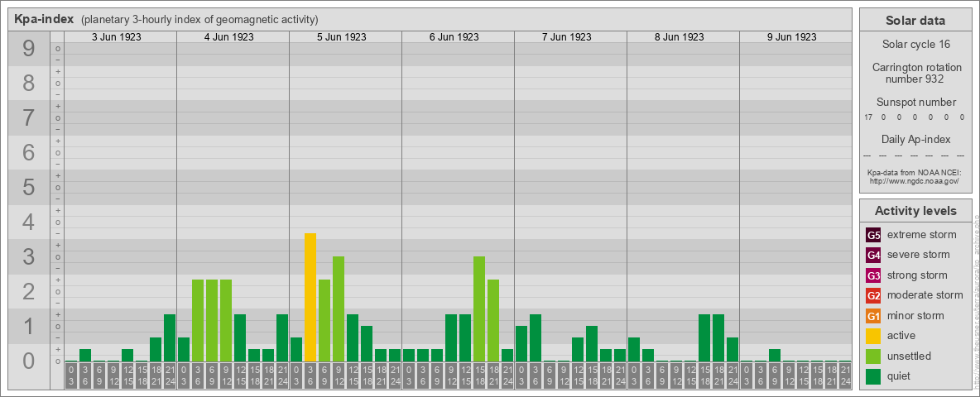Click the light green 'unsettled' legend swatch
This screenshot has width=980, height=397.
[x=873, y=356]
